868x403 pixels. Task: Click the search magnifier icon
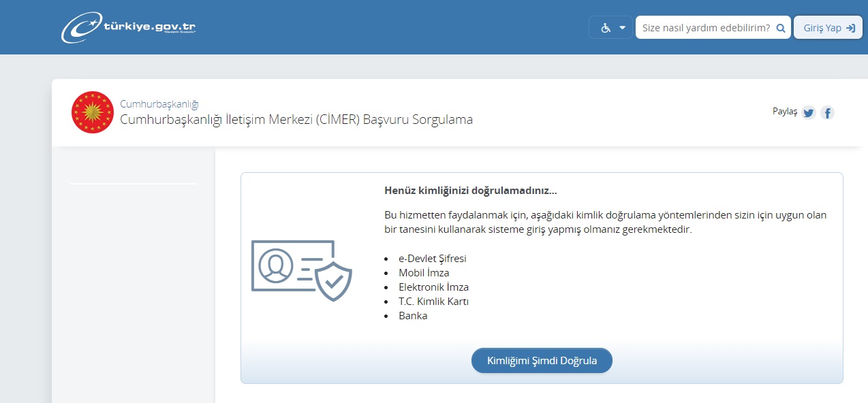[x=781, y=28]
